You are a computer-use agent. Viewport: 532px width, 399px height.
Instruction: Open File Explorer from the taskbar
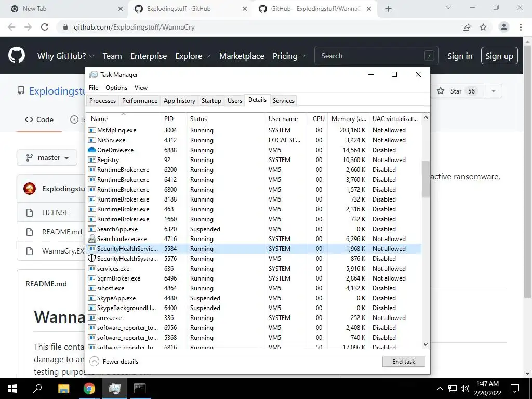[x=63, y=389]
